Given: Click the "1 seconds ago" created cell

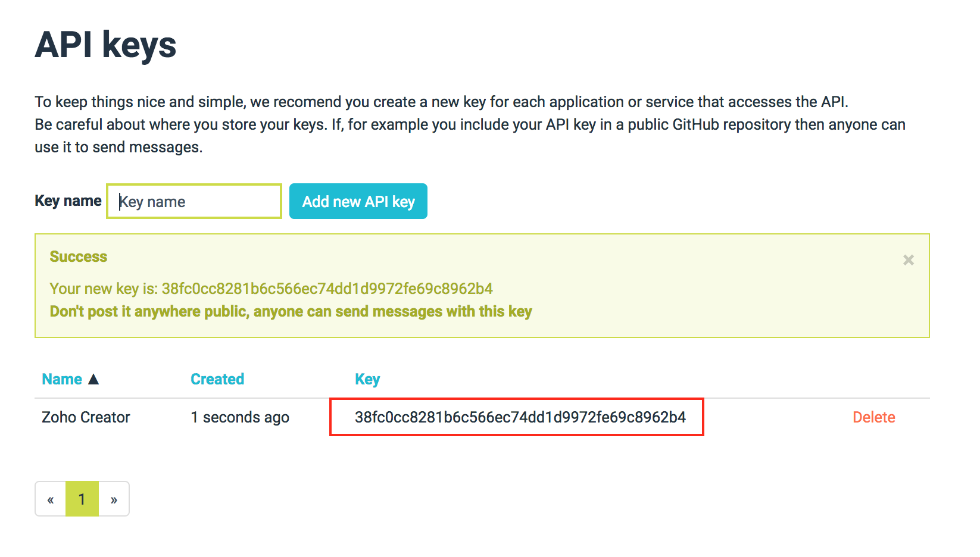Looking at the screenshot, I should pos(240,417).
